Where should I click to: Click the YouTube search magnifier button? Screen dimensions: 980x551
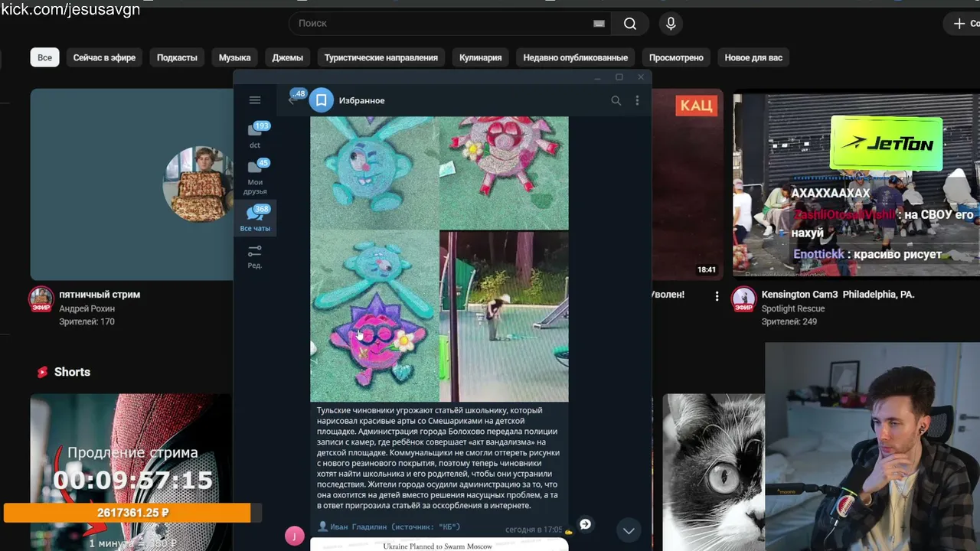630,24
